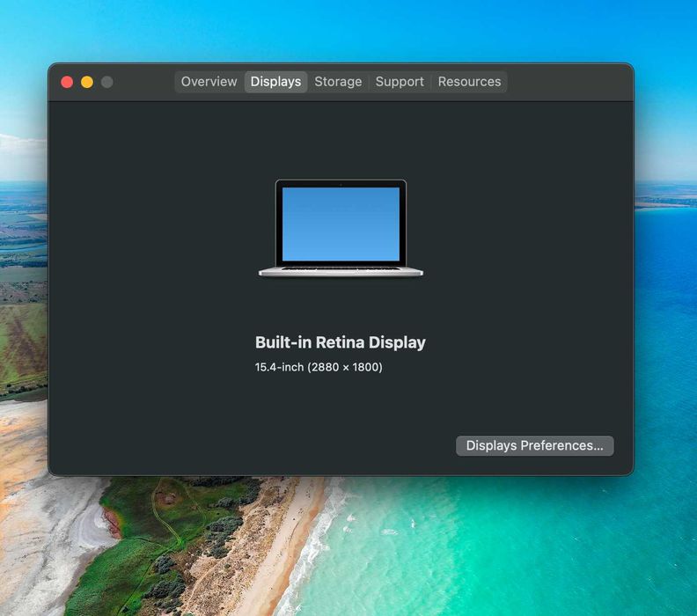Open the Storage tab
Screen dimensions: 697x616
pyautogui.click(x=338, y=82)
